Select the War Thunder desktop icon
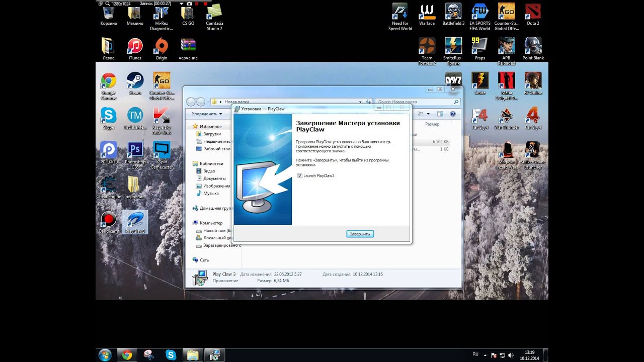Screen dimensions: 644x362 click(x=506, y=118)
